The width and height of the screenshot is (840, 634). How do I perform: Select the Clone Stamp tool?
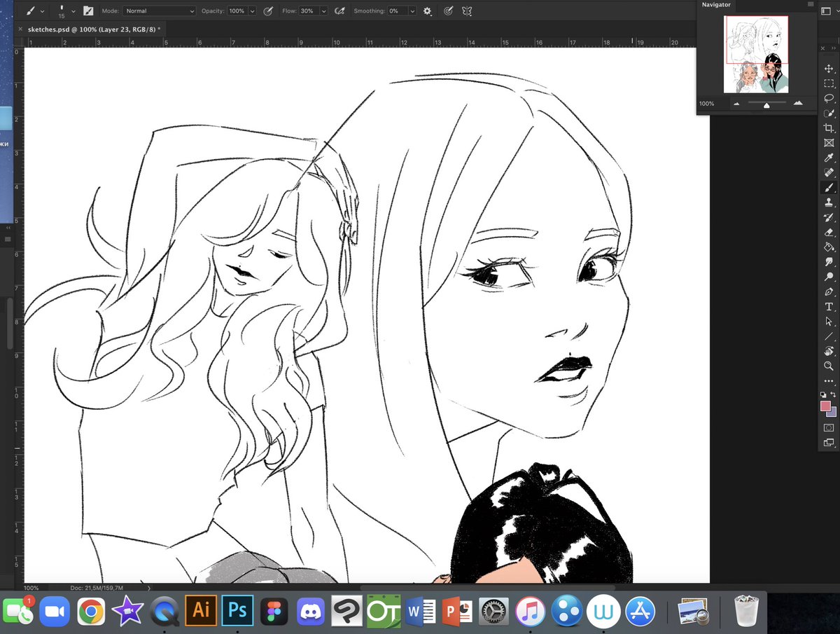tap(829, 202)
